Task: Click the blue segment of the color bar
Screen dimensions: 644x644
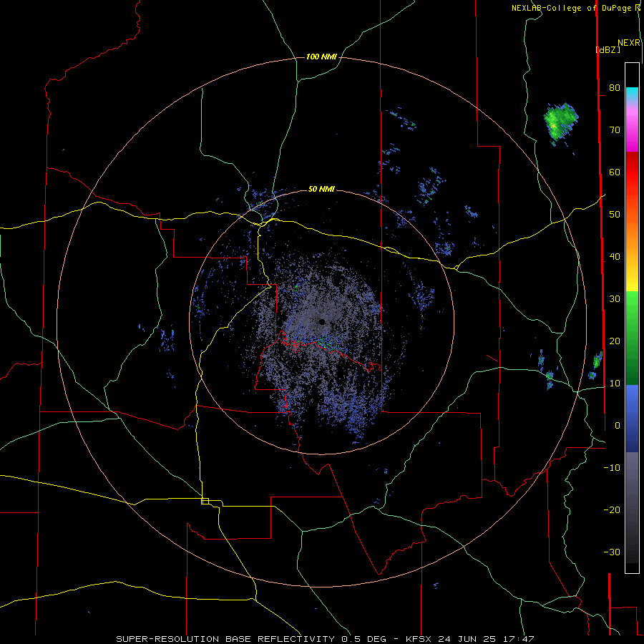Action: pos(632,418)
